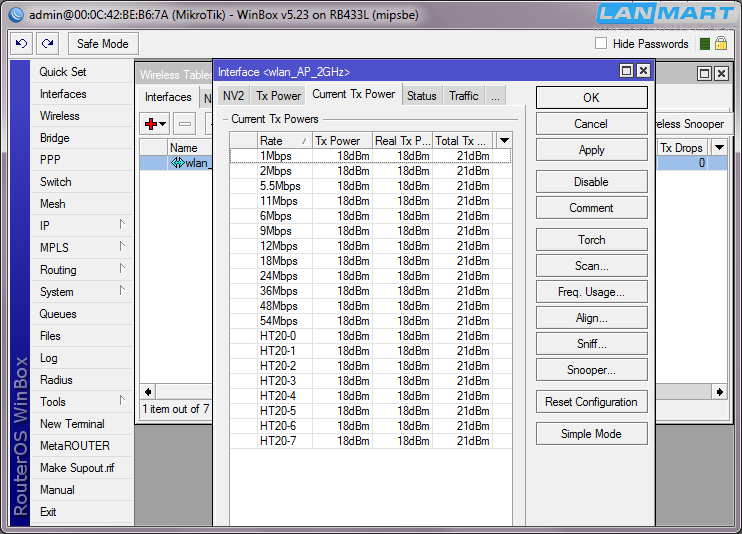Toggle the Hide Passwords checkbox
Image resolution: width=742 pixels, height=534 pixels.
coord(601,44)
